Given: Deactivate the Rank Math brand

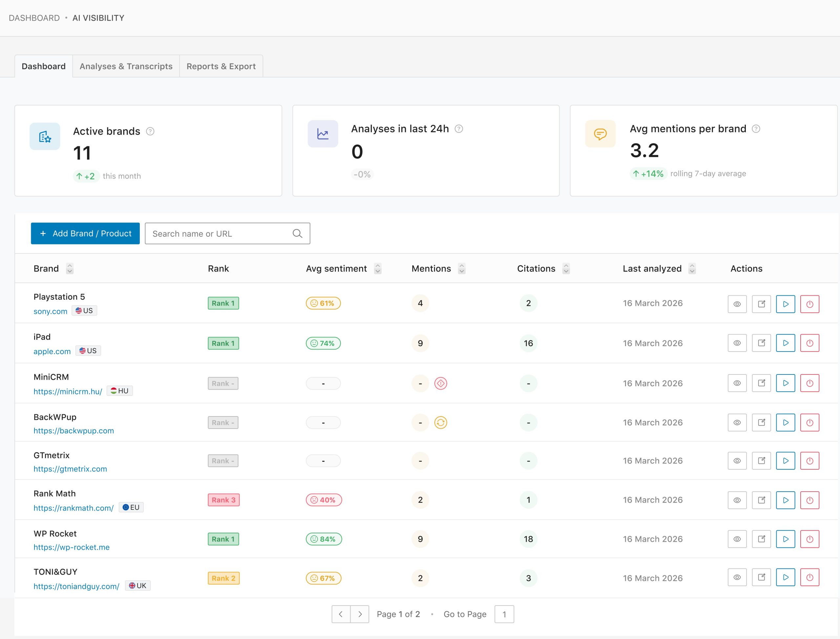Looking at the screenshot, I should pos(809,500).
